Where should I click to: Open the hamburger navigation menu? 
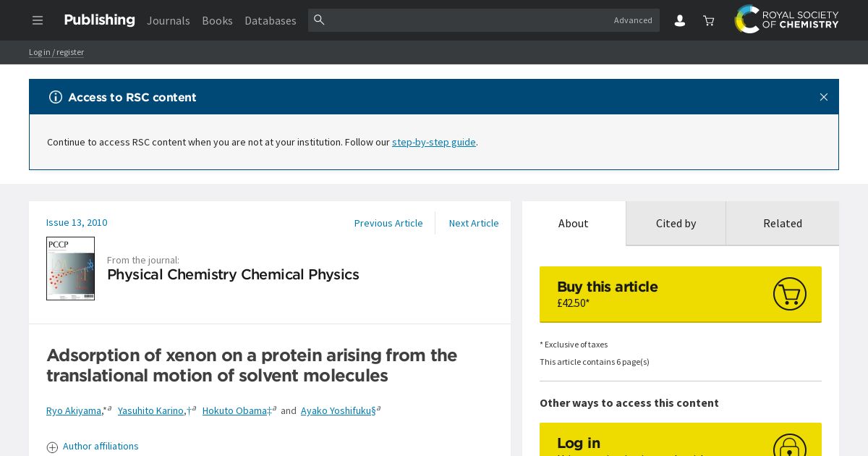(38, 20)
